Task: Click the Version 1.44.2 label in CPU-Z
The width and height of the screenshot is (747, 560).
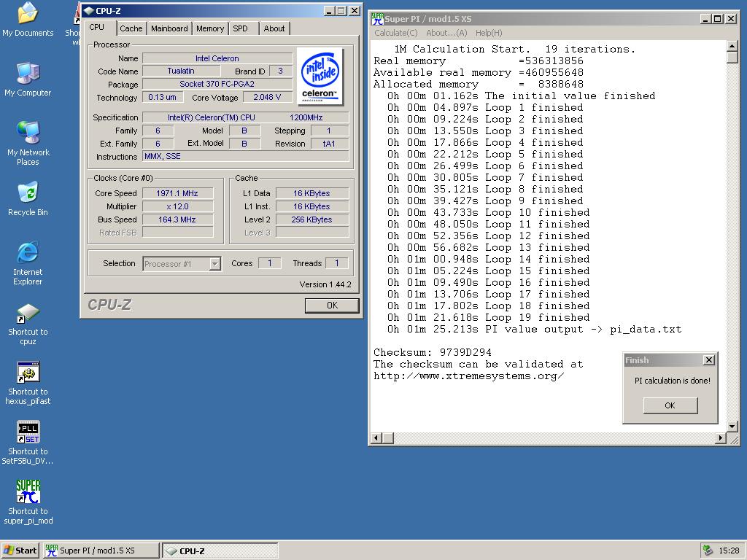Action: click(325, 284)
